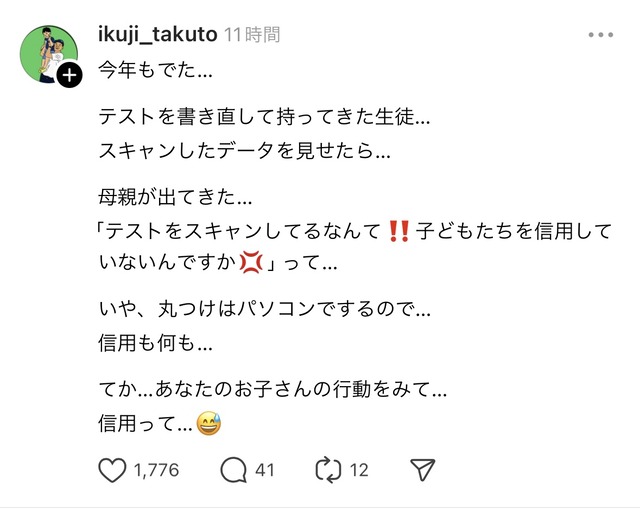Tap the line 信用も何も…
640x517 pixels.
click(x=155, y=342)
